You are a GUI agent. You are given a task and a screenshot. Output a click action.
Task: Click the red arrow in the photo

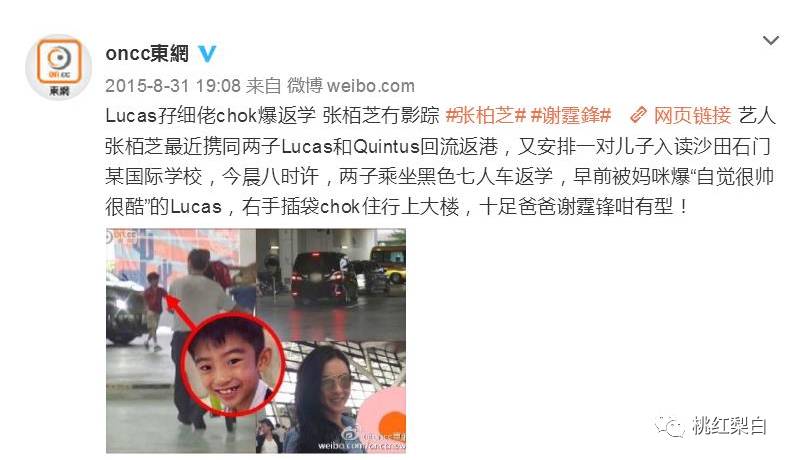pyautogui.click(x=180, y=313)
